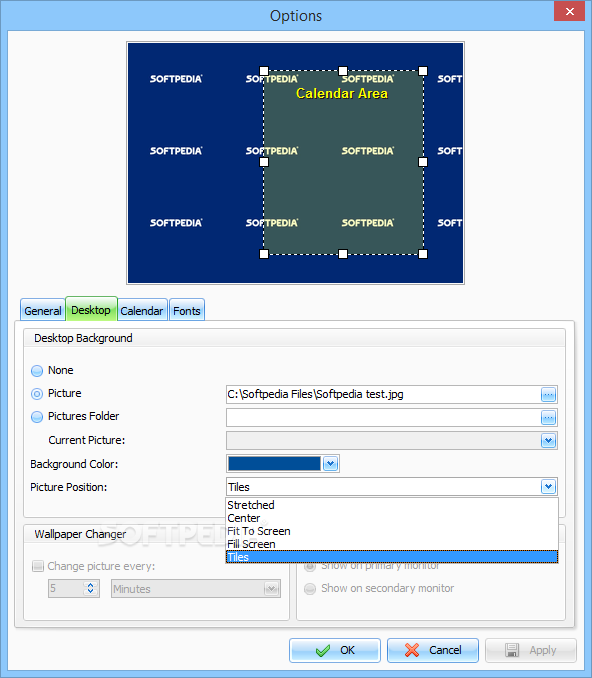Screen dimensions: 592x678
Task: Open the Background Color dropdown arrow
Action: 330,464
